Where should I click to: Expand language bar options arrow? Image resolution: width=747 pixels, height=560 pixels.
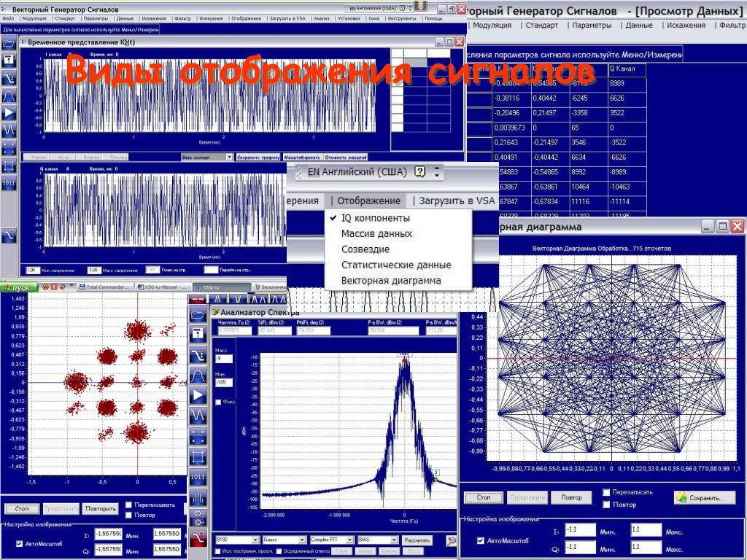tap(437, 172)
